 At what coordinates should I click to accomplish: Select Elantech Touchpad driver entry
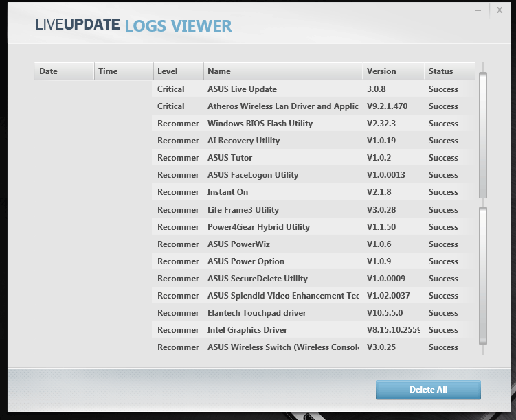pyautogui.click(x=313, y=312)
